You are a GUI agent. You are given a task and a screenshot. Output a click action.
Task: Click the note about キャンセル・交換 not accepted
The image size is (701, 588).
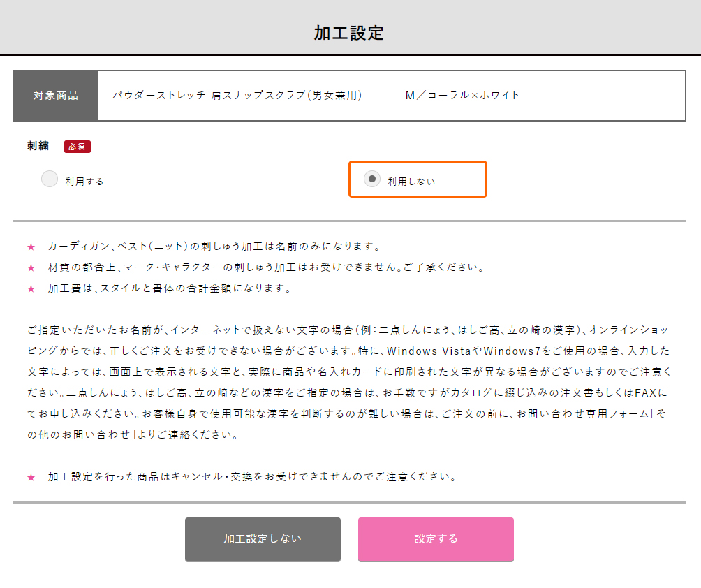(x=251, y=478)
